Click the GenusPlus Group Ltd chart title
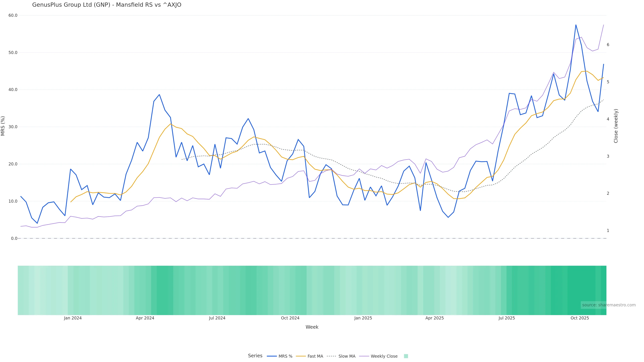 point(107,5)
